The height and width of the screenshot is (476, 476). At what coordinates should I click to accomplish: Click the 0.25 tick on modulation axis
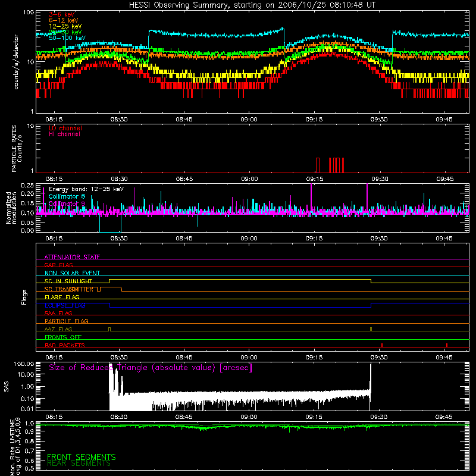point(27,186)
